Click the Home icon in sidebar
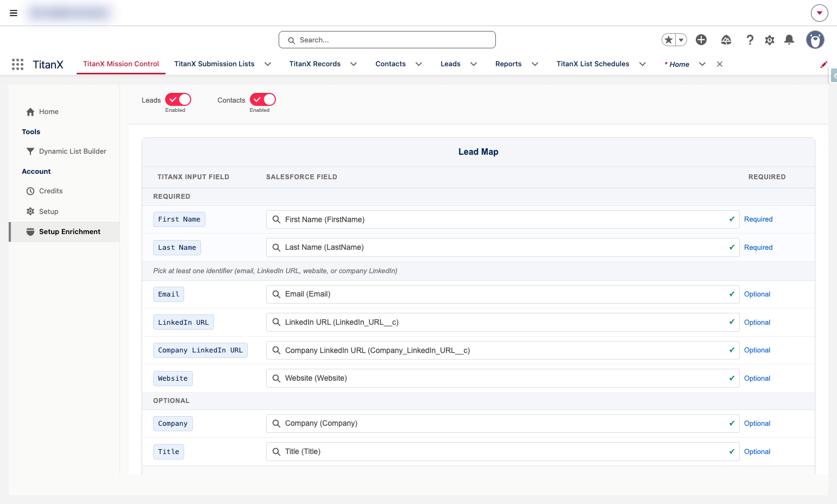 point(30,112)
